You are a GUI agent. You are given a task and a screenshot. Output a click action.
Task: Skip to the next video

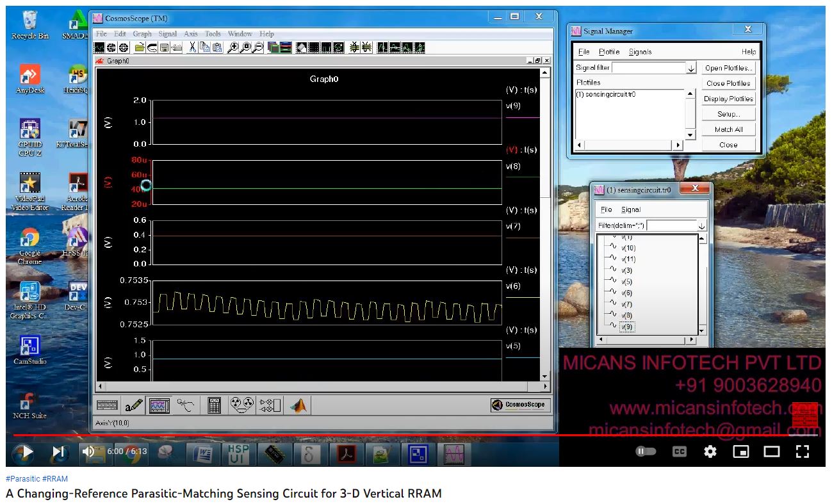click(58, 452)
